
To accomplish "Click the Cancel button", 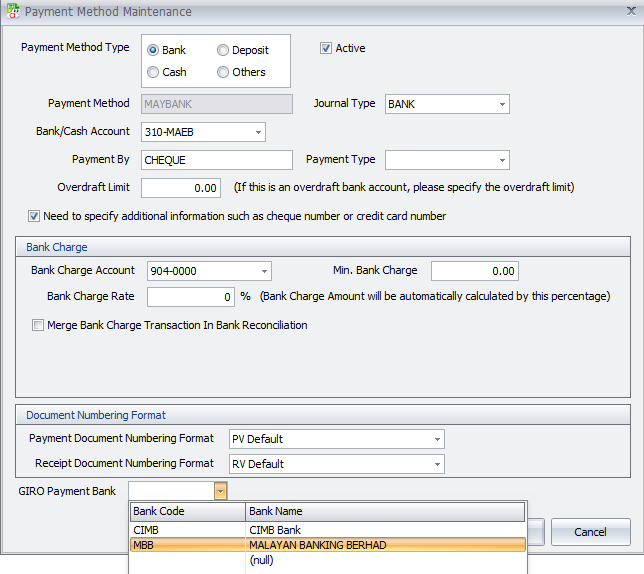I will [590, 532].
